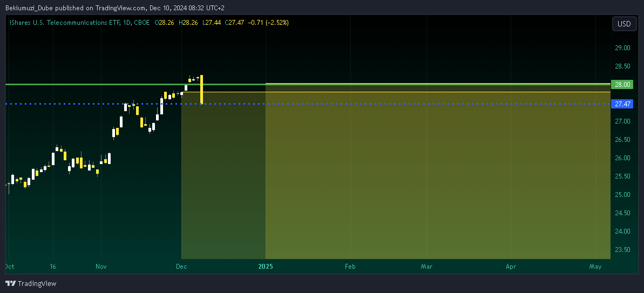Click the USD currency button

[624, 24]
